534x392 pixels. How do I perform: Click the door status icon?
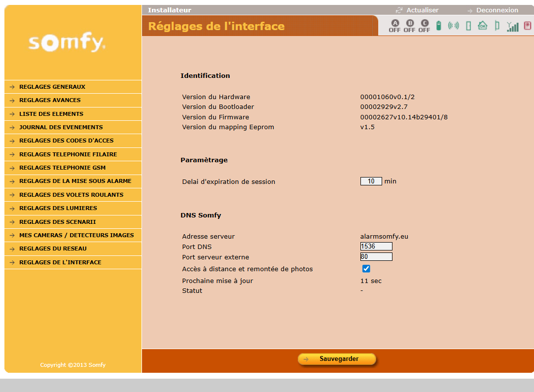(x=468, y=26)
